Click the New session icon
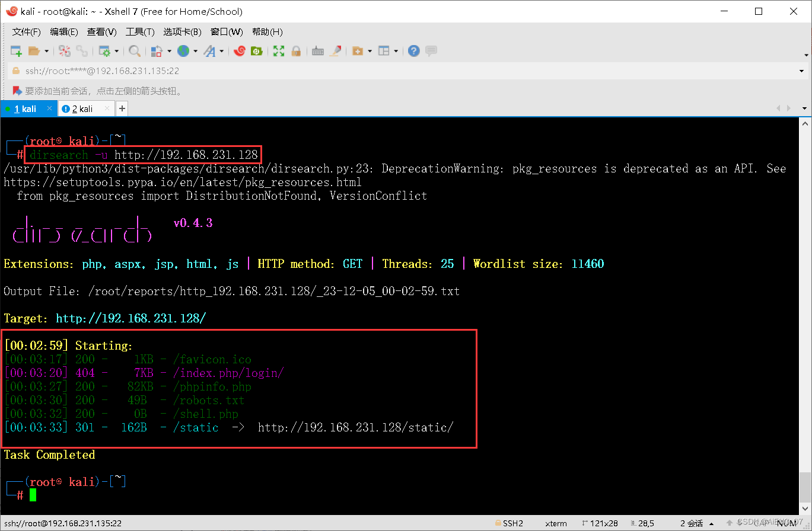The image size is (812, 531). click(x=16, y=51)
